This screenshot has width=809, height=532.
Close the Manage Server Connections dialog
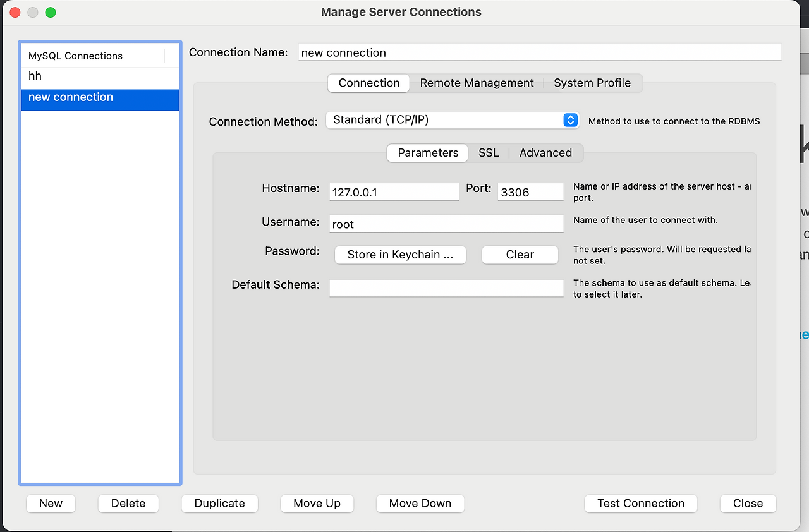pyautogui.click(x=748, y=504)
